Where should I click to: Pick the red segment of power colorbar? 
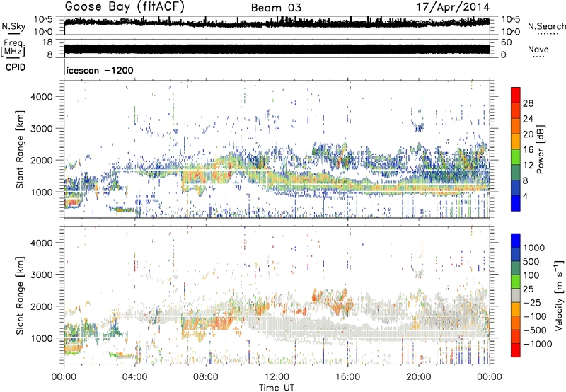tap(516, 96)
